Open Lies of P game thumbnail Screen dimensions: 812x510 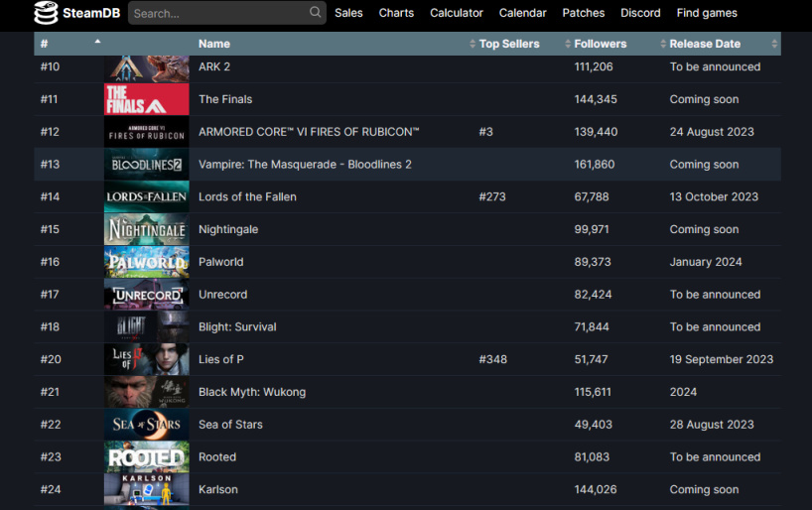pyautogui.click(x=147, y=359)
